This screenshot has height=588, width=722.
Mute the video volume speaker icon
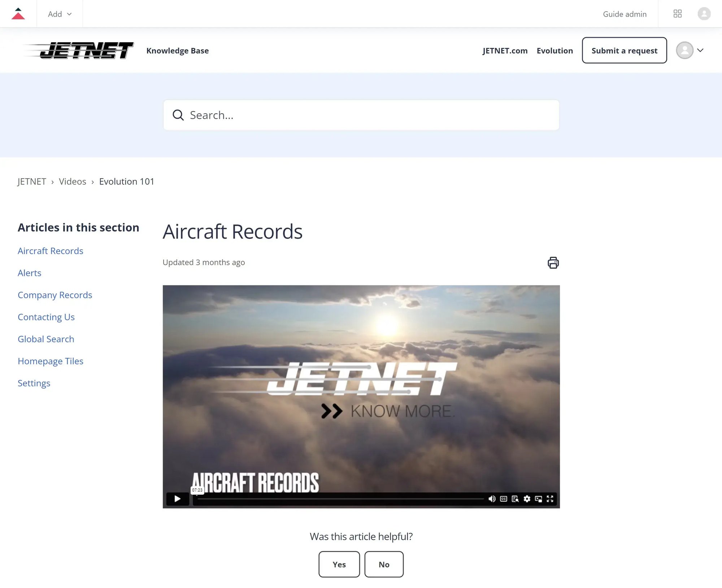click(x=492, y=499)
